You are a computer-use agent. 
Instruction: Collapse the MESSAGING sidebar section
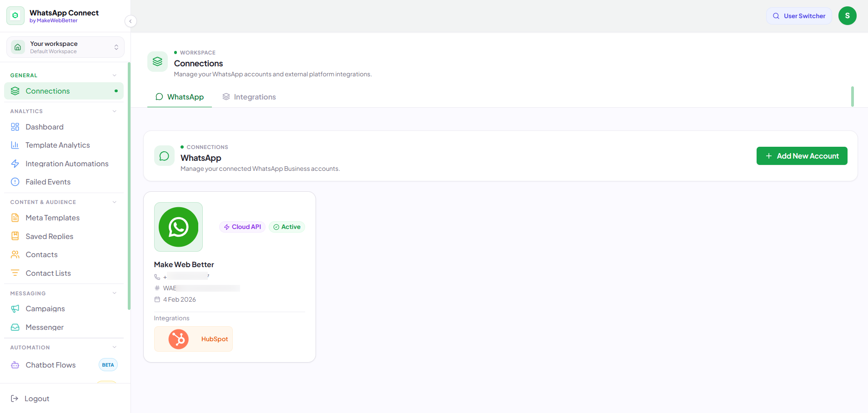(115, 294)
